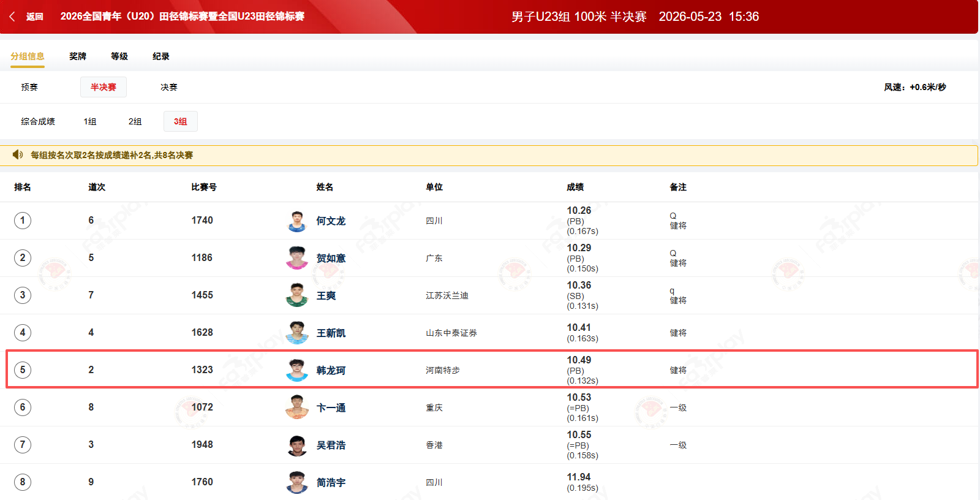Open 何文龙's athlete avatar
The width and height of the screenshot is (980, 500).
tap(297, 221)
